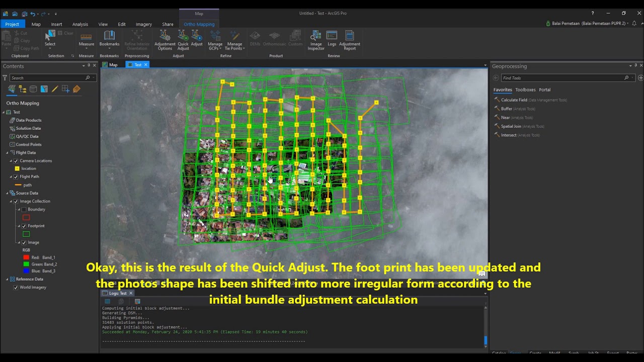Switch to the Share ribbon tab
Screen dimensions: 644x362
(168, 24)
